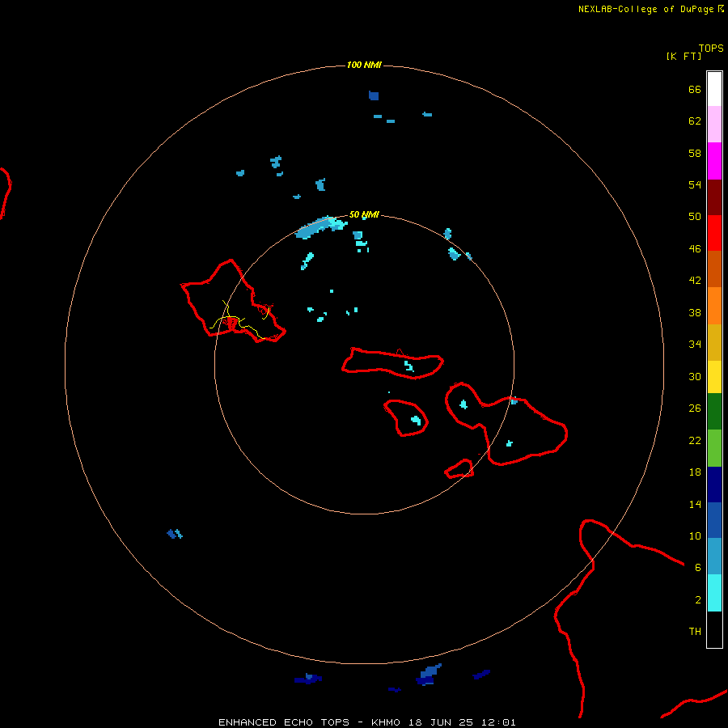This screenshot has height=728, width=728.
Task: Click the light blue 10 kft legend swatch
Action: (714, 557)
